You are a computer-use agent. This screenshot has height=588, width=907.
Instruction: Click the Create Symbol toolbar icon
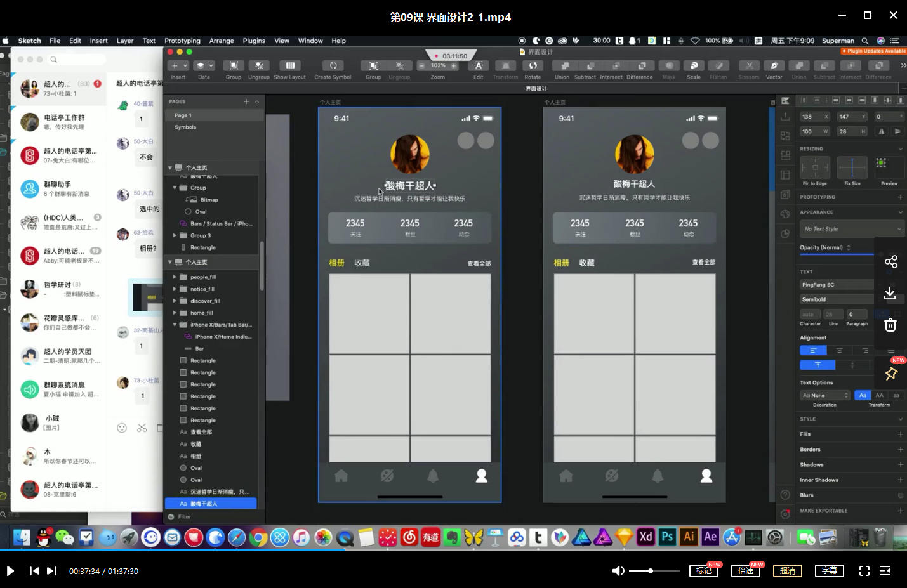pyautogui.click(x=333, y=66)
